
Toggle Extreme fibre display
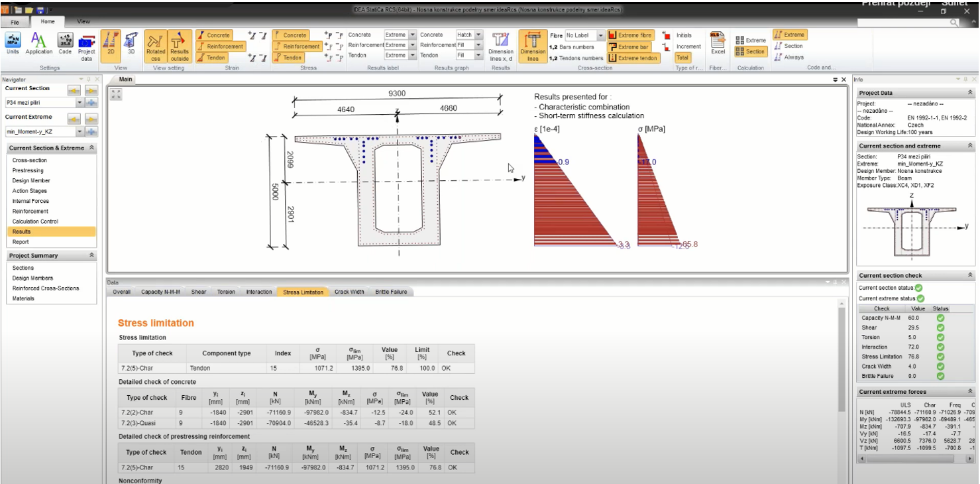click(x=631, y=35)
